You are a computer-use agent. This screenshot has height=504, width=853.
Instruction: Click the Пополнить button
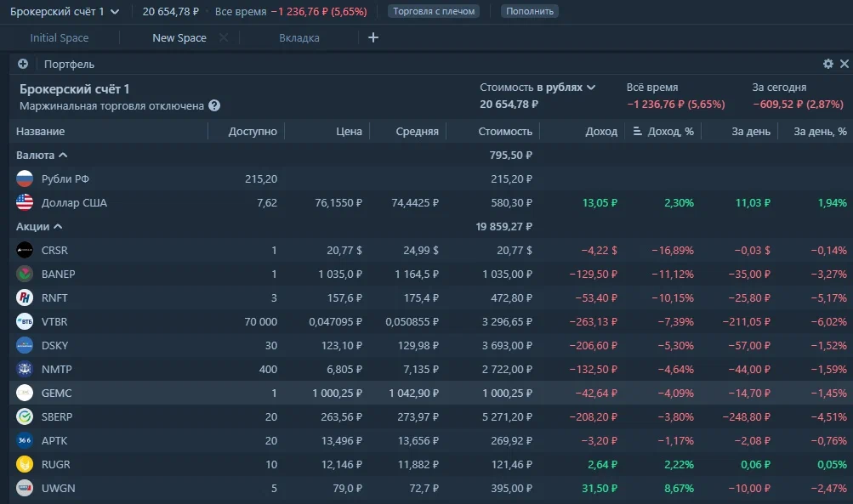[x=530, y=11]
